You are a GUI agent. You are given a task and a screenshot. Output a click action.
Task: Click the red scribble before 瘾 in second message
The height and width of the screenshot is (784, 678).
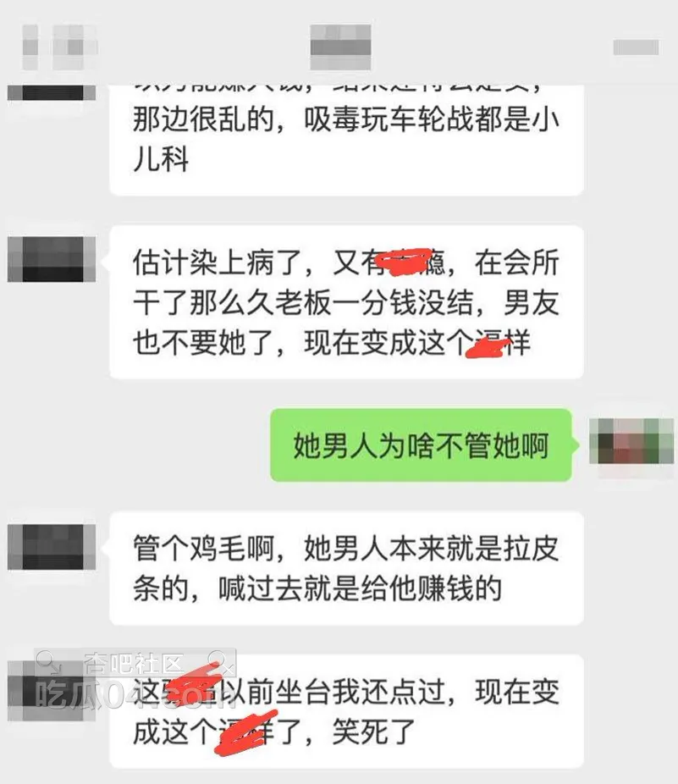[405, 263]
